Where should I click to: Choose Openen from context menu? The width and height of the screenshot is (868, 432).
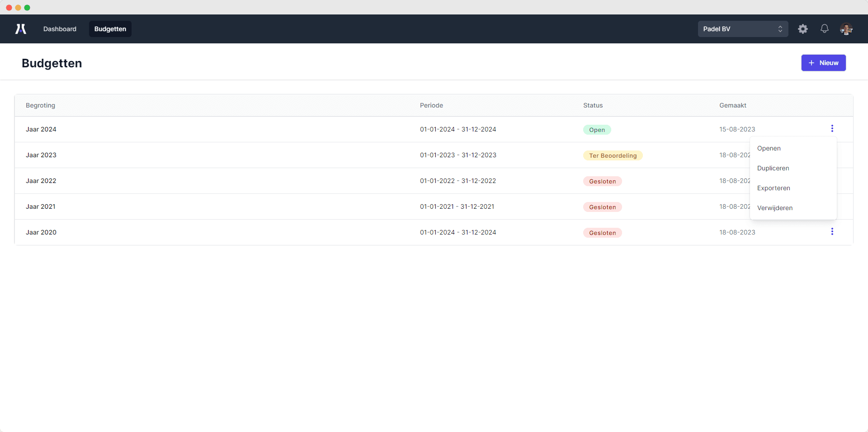[769, 148]
